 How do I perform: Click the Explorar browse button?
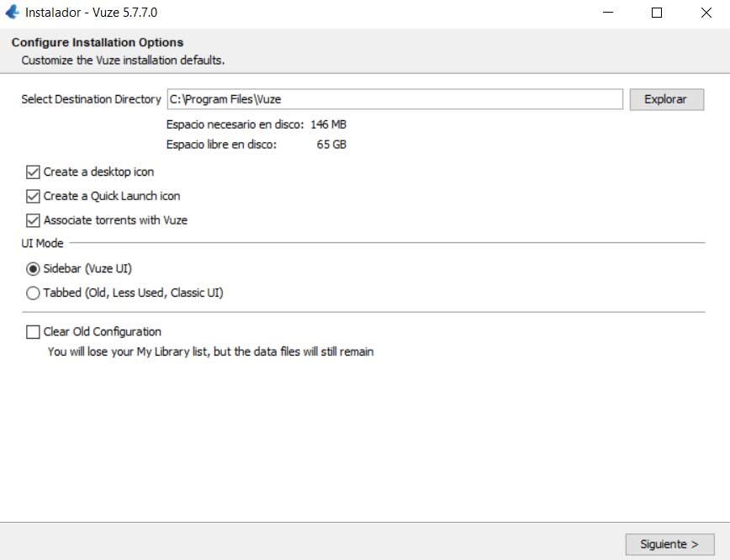click(x=666, y=99)
